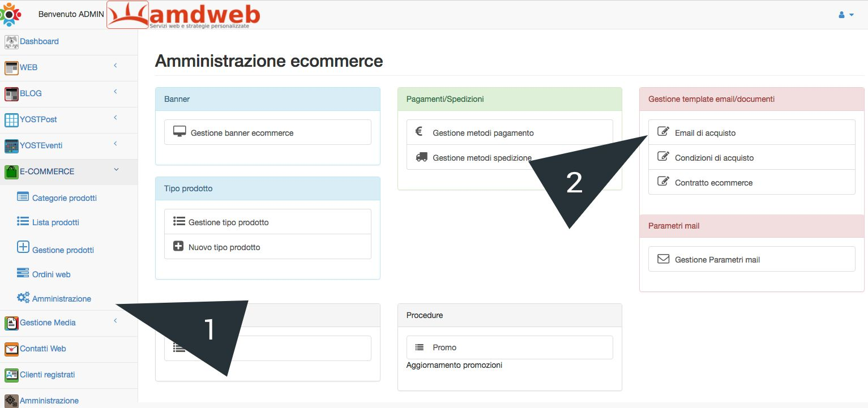Click Contratto ecommerce
Image resolution: width=868 pixels, height=408 pixels.
coord(713,182)
